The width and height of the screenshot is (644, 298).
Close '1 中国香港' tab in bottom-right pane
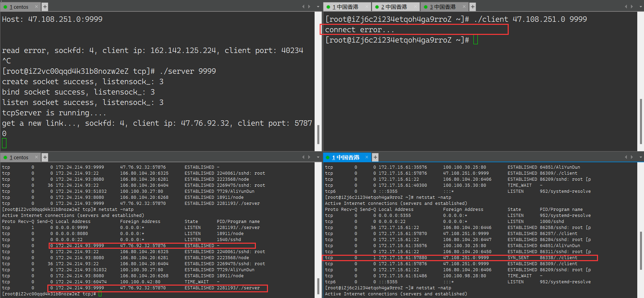(367, 157)
